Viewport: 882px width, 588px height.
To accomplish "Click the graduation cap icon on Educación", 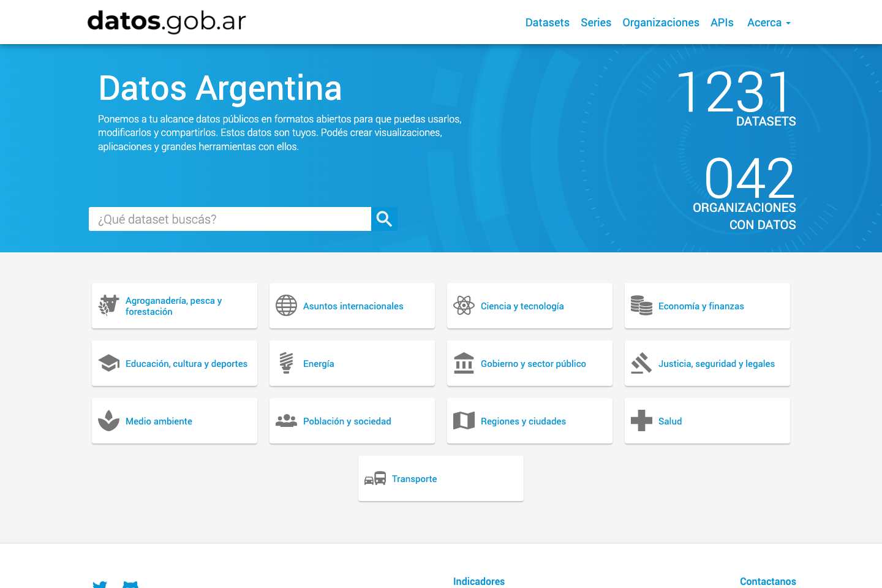I will 108,363.
